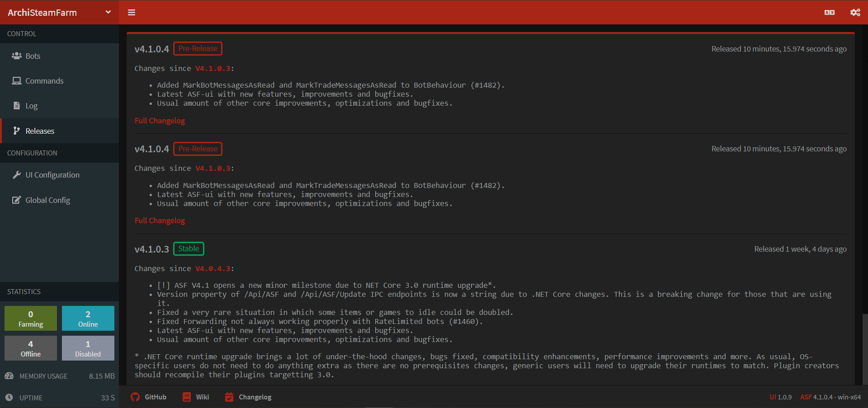Open the settings gears icon
The image size is (868, 408).
[855, 13]
